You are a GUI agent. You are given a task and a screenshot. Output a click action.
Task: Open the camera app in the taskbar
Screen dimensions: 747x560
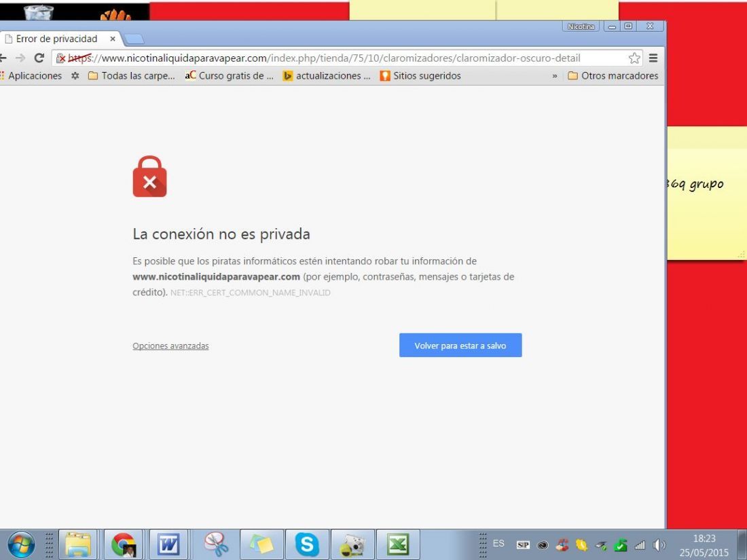pos(352,544)
